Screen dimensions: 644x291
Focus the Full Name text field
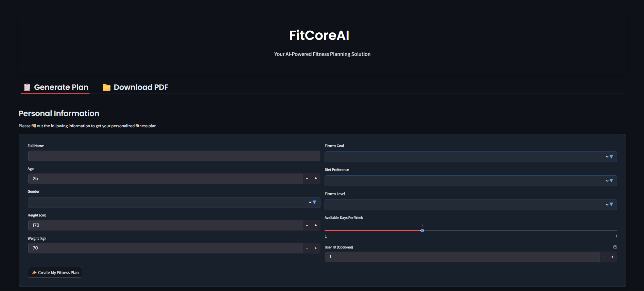[x=174, y=156]
